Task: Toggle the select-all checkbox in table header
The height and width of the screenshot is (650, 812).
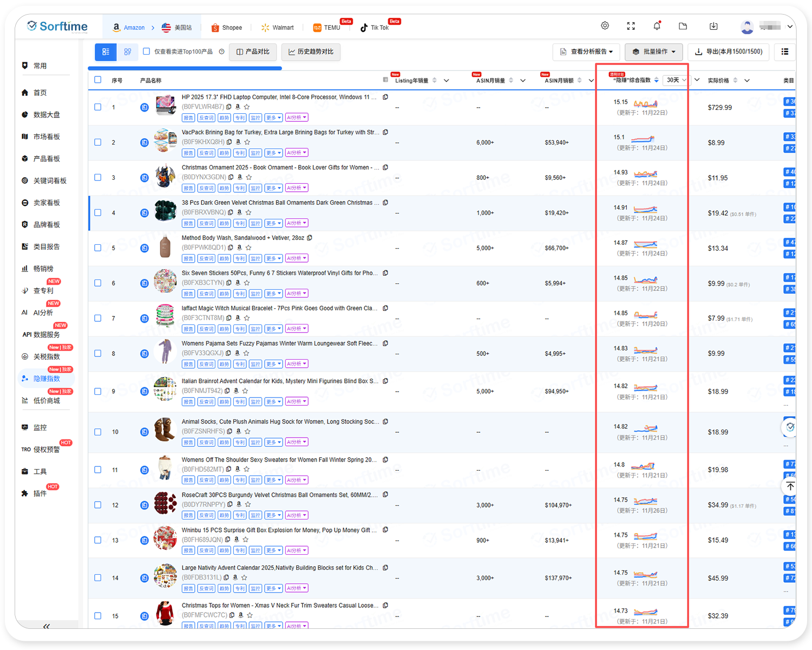Action: coord(98,80)
